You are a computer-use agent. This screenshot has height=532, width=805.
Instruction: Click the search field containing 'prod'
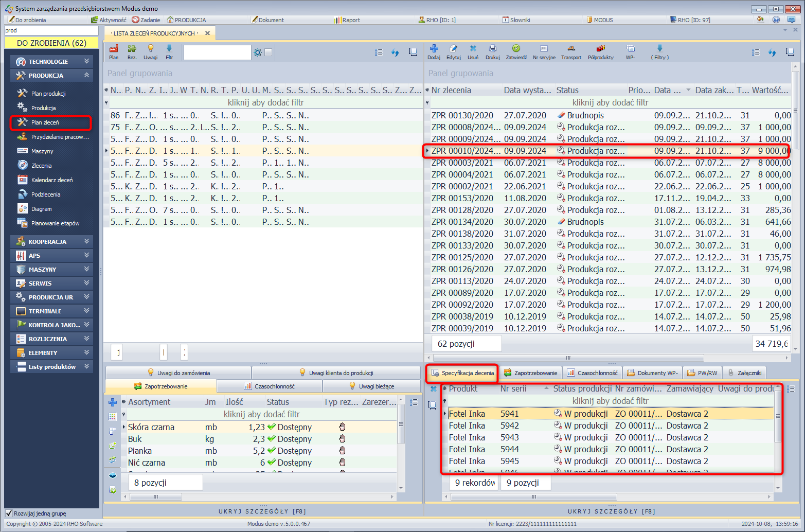click(50, 30)
